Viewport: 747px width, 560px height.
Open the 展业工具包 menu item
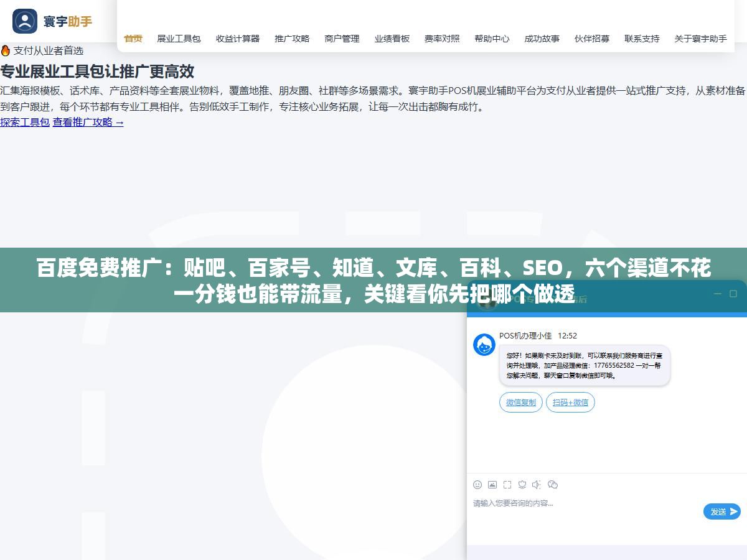pos(179,39)
